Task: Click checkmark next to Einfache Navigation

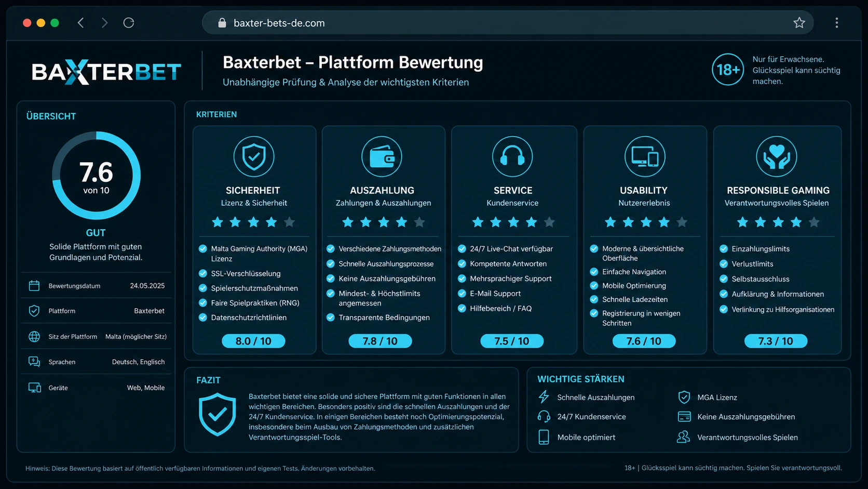Action: pyautogui.click(x=594, y=272)
